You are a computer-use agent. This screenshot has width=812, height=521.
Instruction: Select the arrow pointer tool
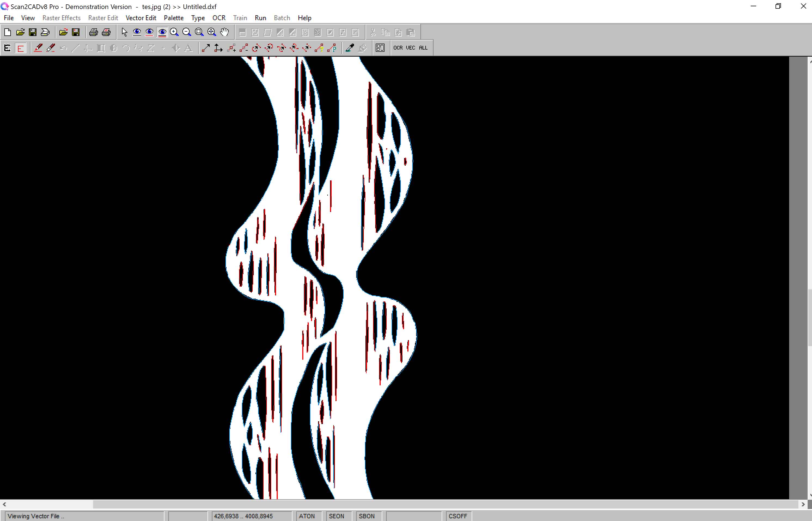tap(124, 32)
